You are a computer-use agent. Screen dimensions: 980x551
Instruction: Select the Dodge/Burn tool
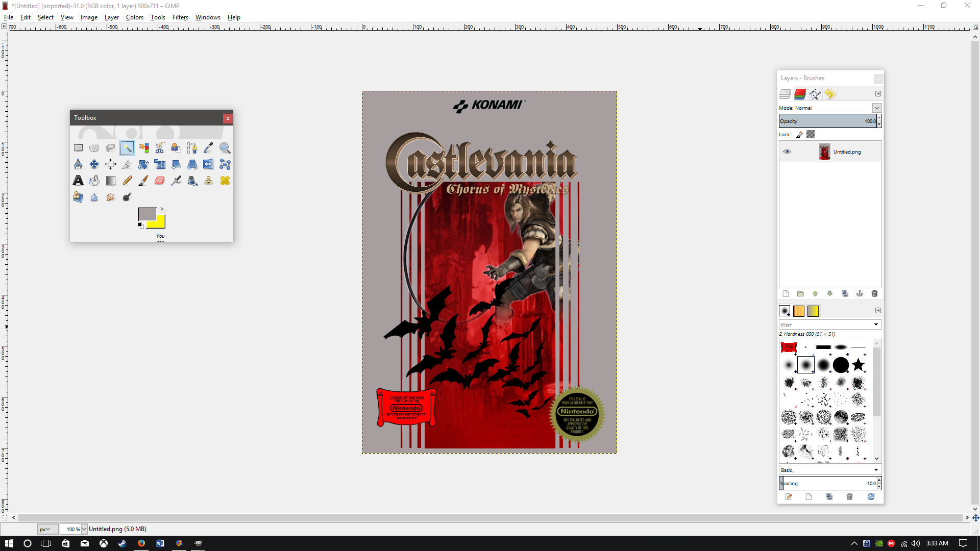pyautogui.click(x=127, y=197)
